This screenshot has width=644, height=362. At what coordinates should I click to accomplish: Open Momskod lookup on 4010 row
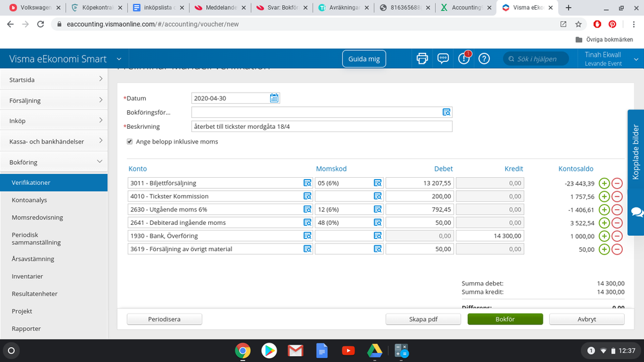click(378, 196)
